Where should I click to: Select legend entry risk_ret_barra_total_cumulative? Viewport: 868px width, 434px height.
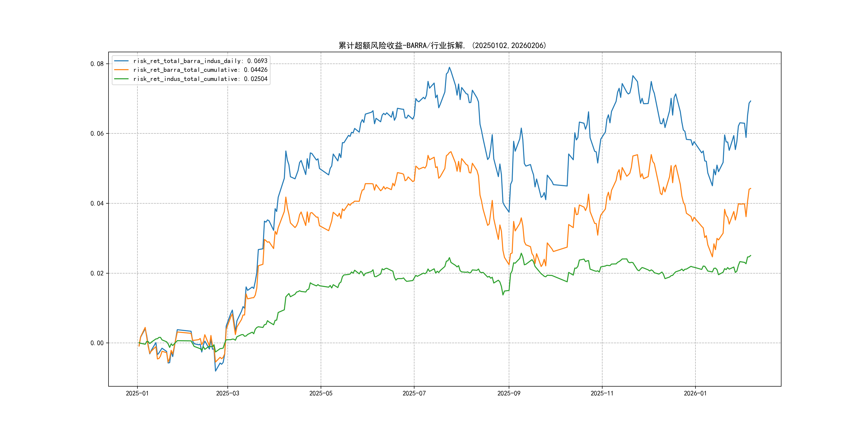(x=200, y=70)
